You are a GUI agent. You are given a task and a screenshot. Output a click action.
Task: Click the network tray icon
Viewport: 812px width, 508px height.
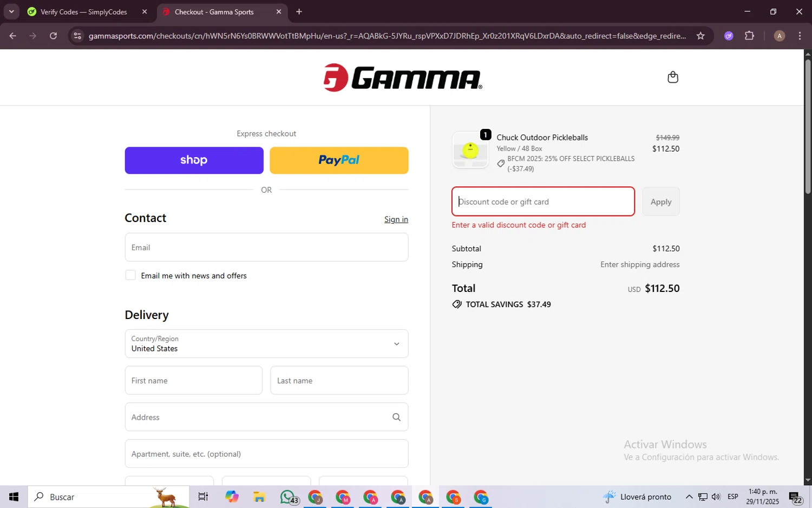703,497
